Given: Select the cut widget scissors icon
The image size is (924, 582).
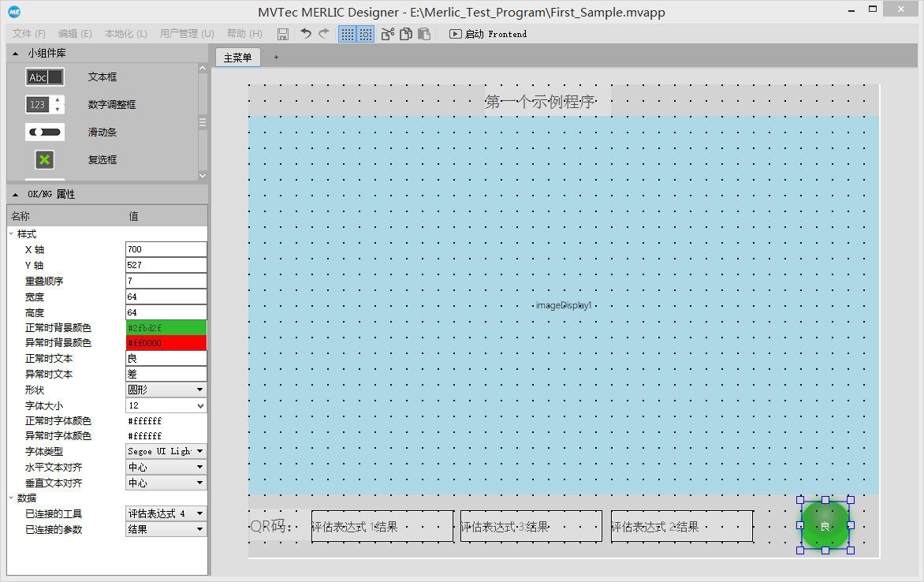Looking at the screenshot, I should point(386,34).
